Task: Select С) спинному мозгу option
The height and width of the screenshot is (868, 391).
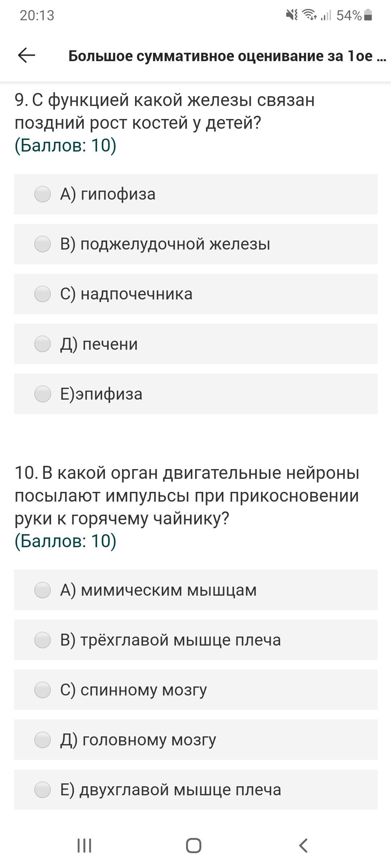Action: (42, 690)
